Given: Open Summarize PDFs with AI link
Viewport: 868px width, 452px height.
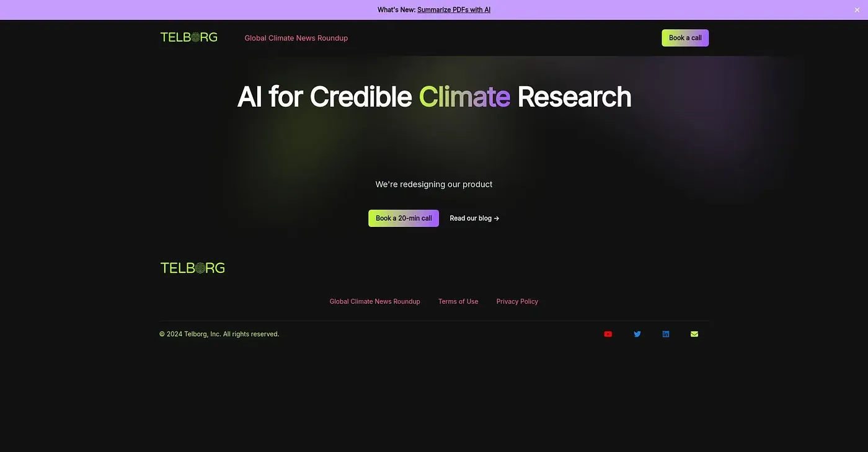Looking at the screenshot, I should tap(454, 10).
